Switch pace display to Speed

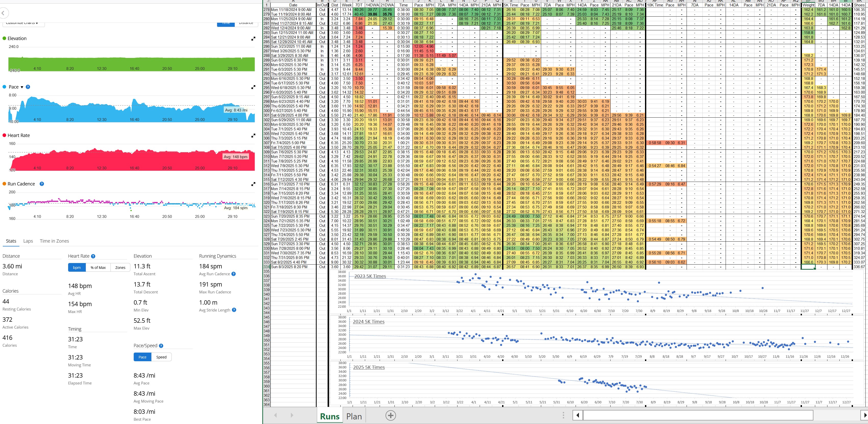[x=161, y=357]
